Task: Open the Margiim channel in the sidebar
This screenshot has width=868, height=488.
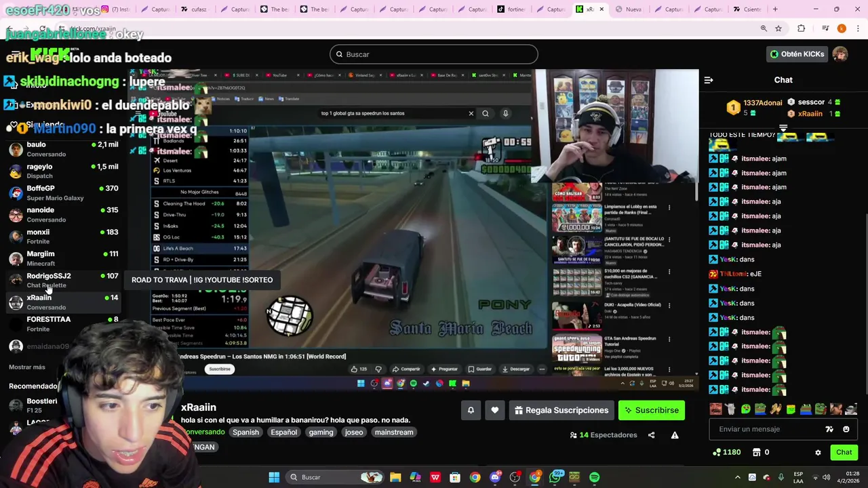Action: click(x=63, y=258)
